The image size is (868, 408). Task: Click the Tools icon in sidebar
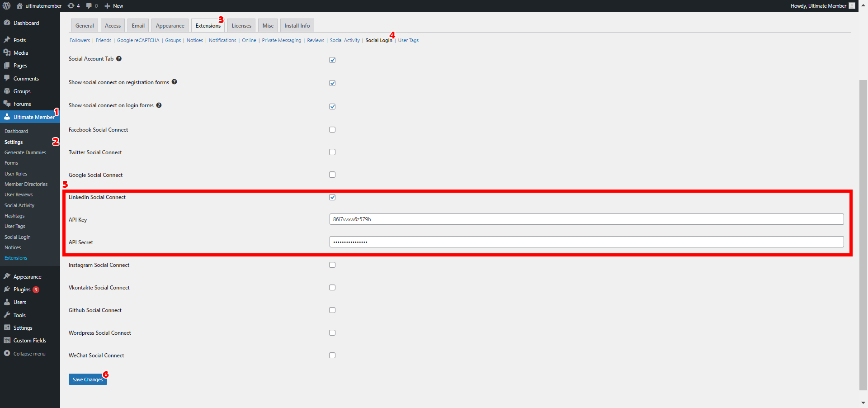point(8,315)
